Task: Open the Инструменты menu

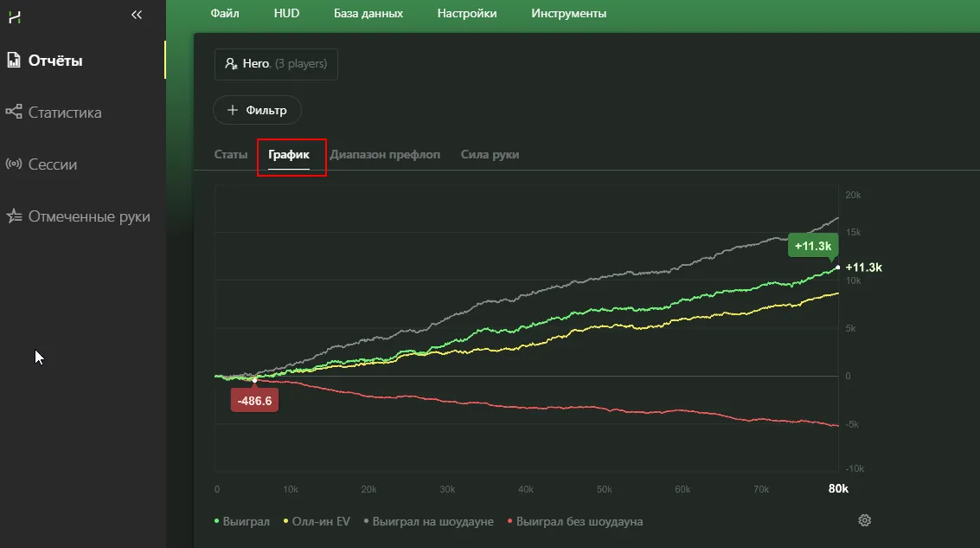Action: (x=568, y=13)
